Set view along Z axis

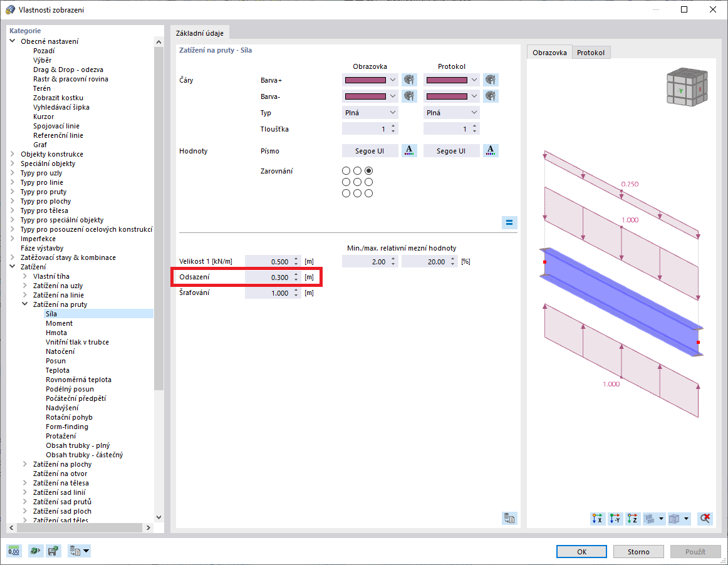pos(632,519)
